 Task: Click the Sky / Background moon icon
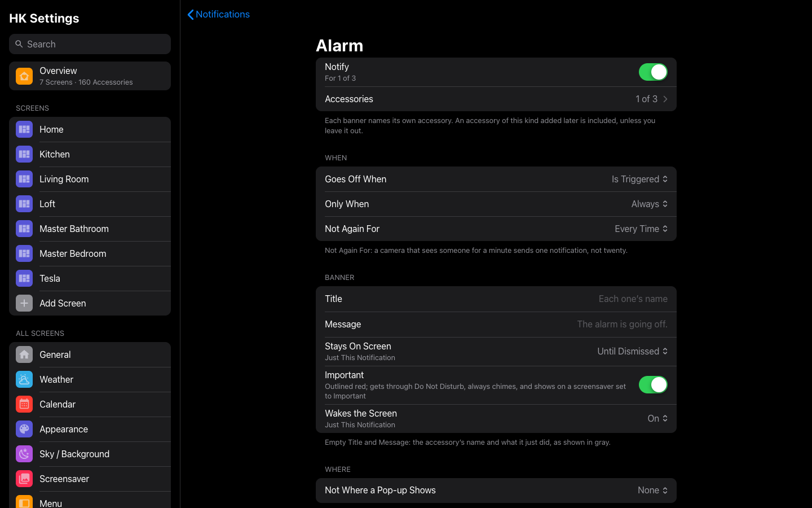click(x=24, y=454)
